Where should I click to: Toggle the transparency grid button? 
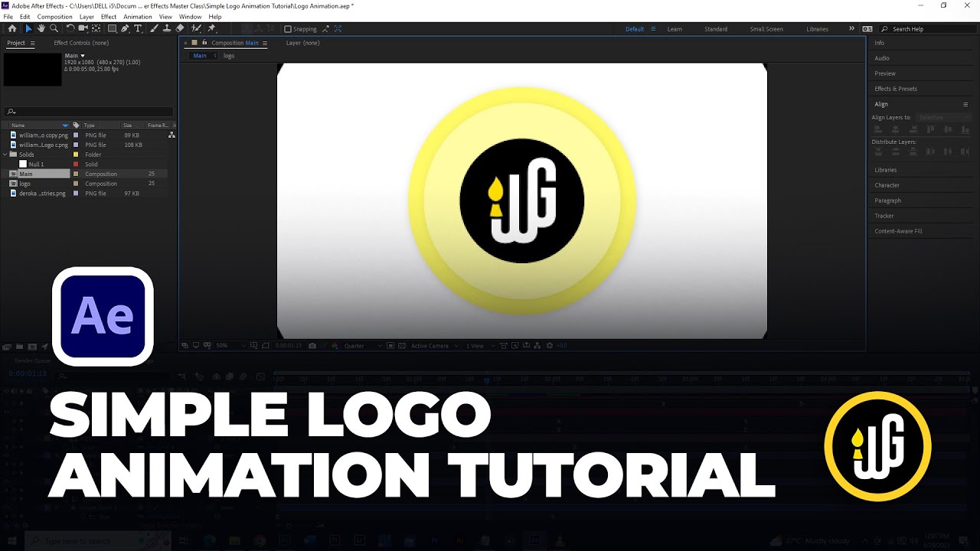[402, 346]
